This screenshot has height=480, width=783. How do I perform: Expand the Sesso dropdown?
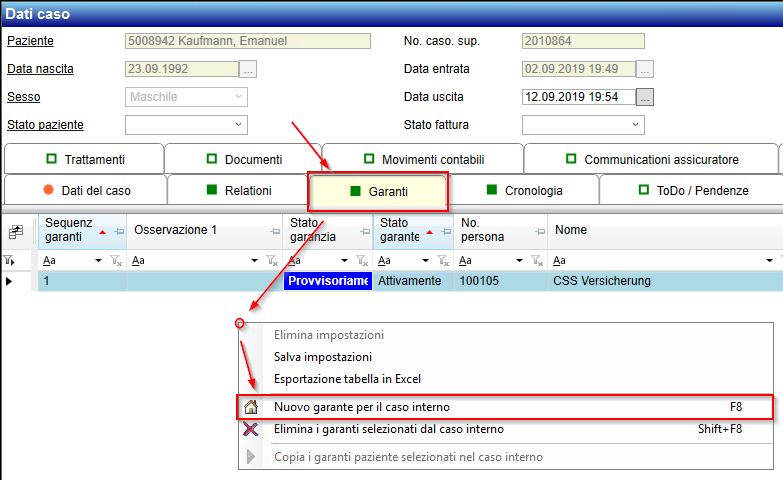coord(239,96)
